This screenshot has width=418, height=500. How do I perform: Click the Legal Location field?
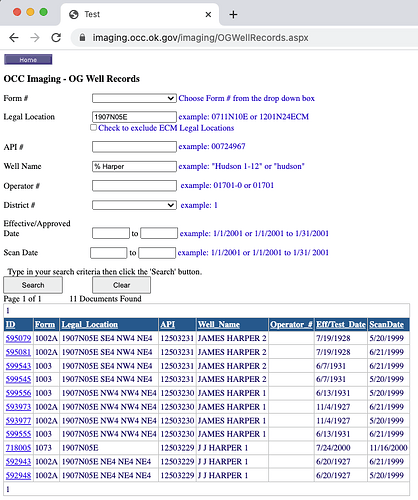tap(134, 117)
